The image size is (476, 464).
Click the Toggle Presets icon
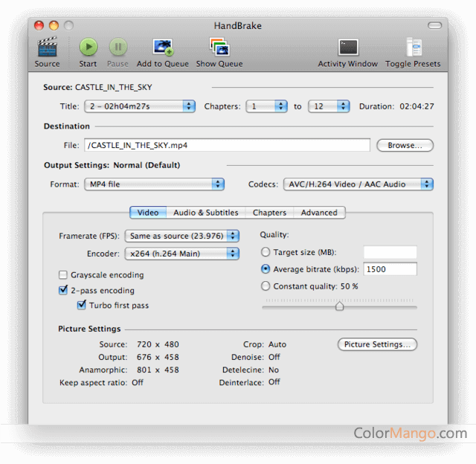[414, 47]
